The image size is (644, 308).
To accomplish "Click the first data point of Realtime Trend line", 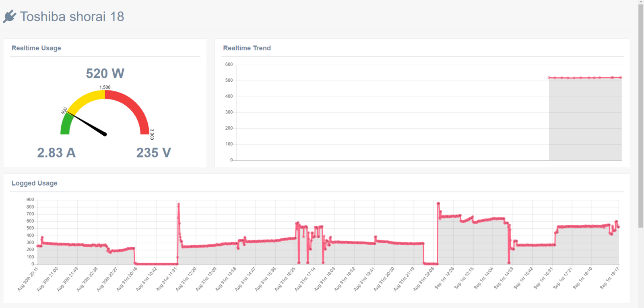I will click(x=549, y=78).
